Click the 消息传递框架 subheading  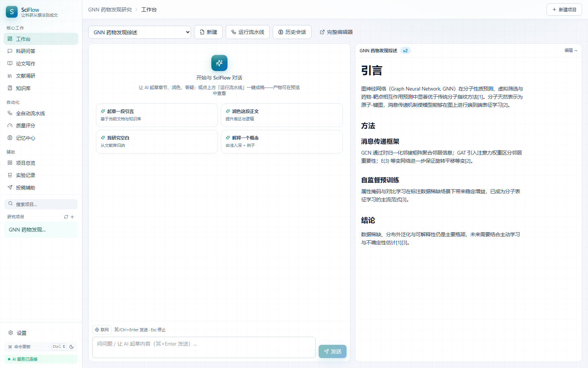(x=380, y=141)
